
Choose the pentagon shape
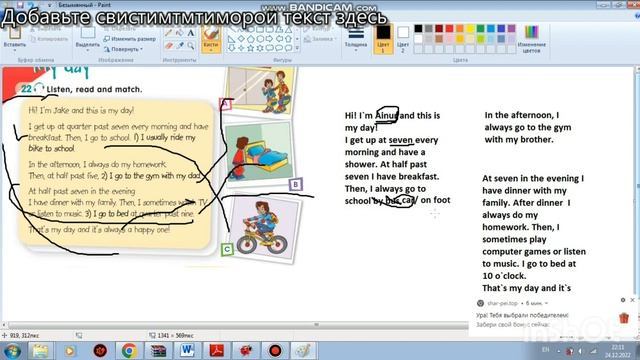pyautogui.click(x=250, y=39)
